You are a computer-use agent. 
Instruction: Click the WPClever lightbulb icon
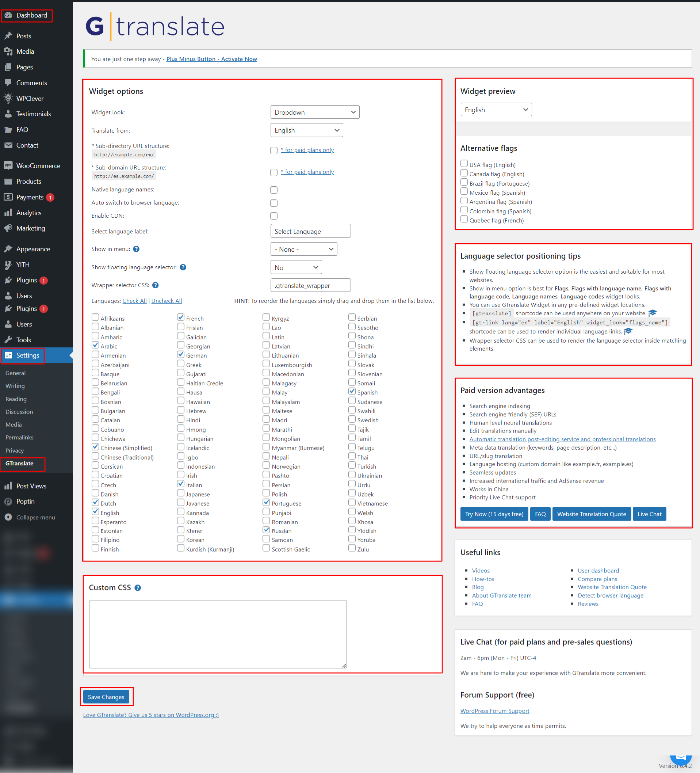(x=8, y=99)
